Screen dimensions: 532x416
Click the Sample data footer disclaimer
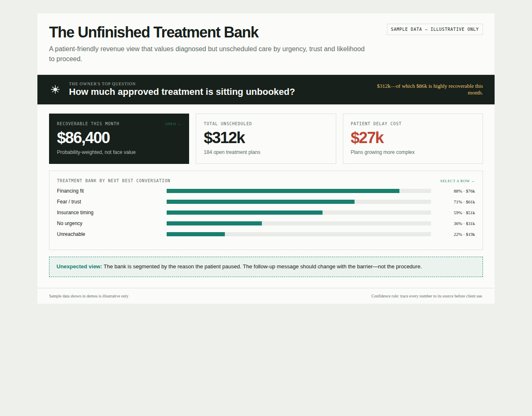[x=89, y=296]
